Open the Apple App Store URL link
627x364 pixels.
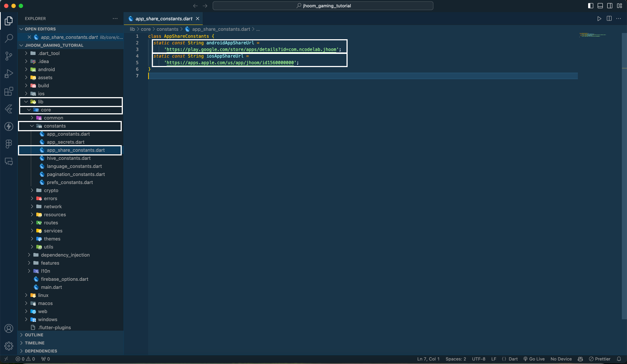(x=230, y=63)
